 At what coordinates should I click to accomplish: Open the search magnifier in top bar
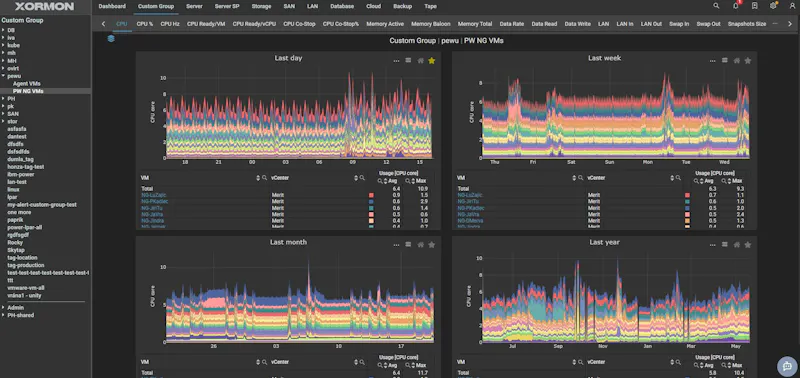point(716,6)
